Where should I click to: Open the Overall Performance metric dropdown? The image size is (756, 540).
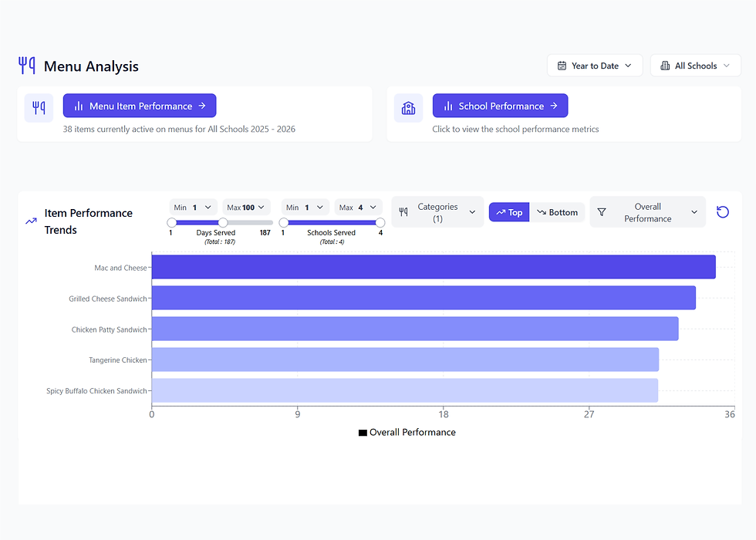tap(647, 212)
